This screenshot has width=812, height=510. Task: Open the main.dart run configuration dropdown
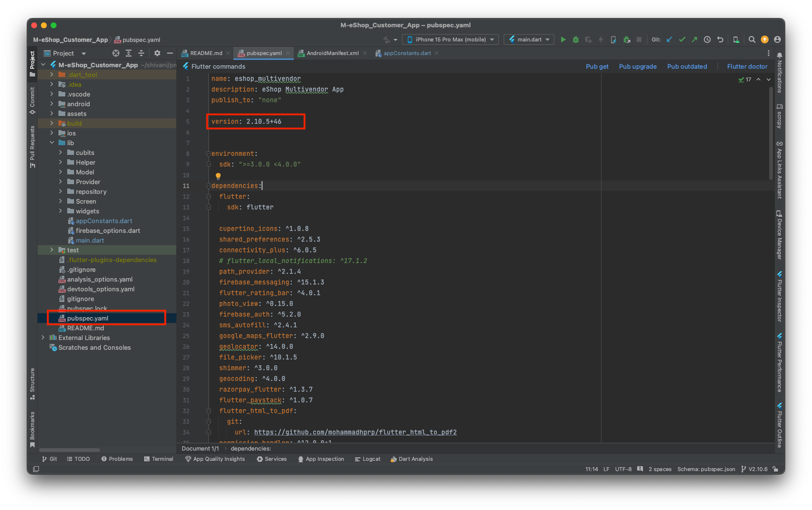pos(529,39)
